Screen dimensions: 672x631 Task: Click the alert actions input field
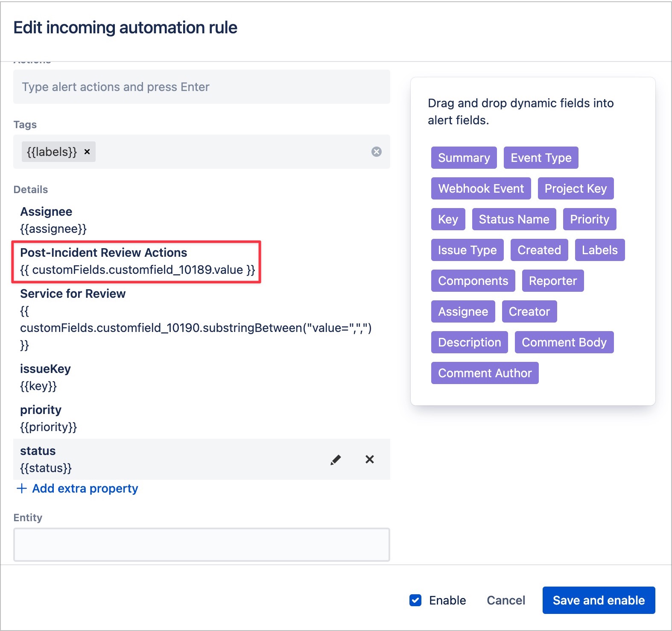pyautogui.click(x=202, y=87)
